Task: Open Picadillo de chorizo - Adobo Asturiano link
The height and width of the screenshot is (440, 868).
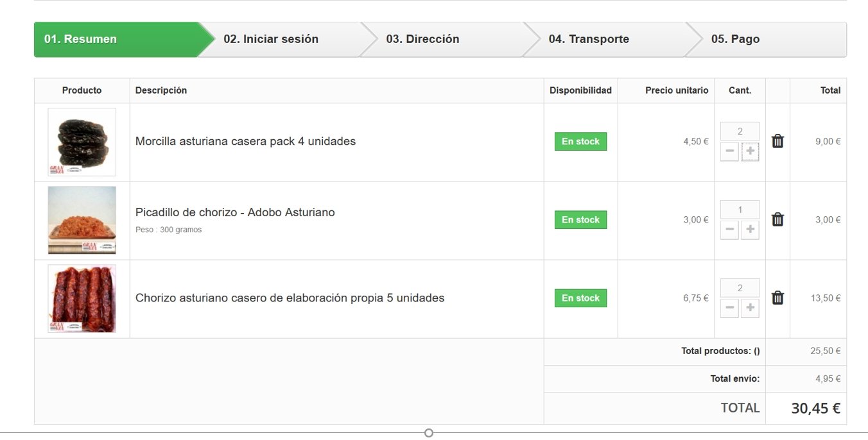Action: click(x=235, y=212)
